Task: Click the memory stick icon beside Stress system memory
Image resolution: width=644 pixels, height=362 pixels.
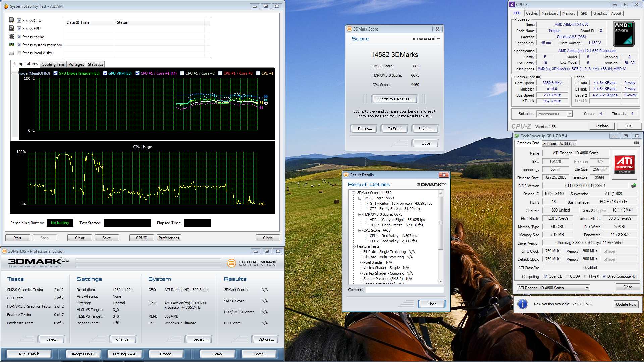Action: 12,45
